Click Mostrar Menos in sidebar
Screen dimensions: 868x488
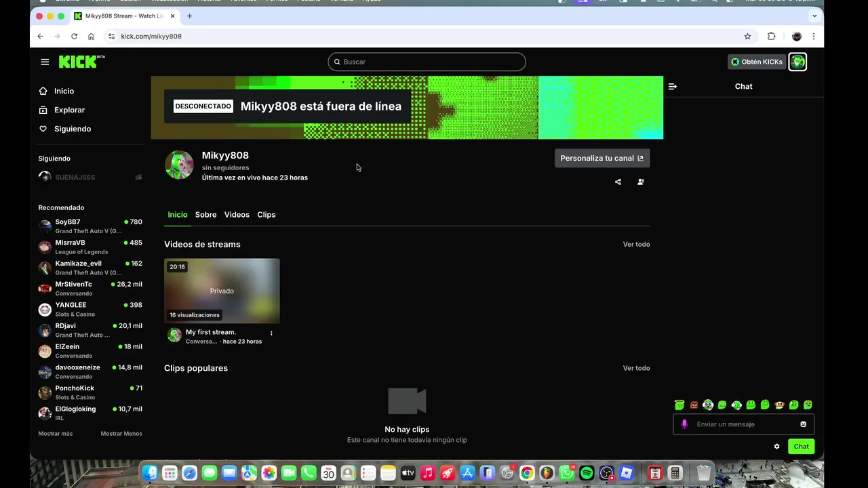pos(121,434)
